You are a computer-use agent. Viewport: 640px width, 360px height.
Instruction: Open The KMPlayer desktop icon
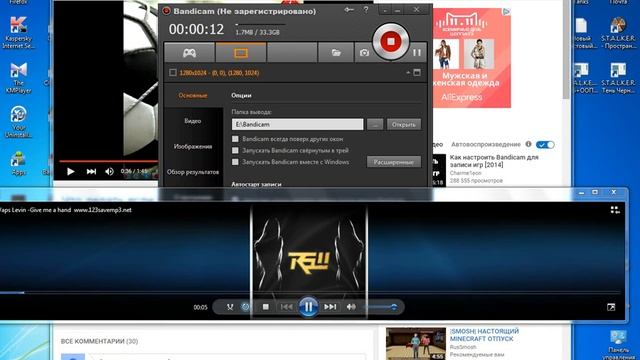click(x=18, y=78)
